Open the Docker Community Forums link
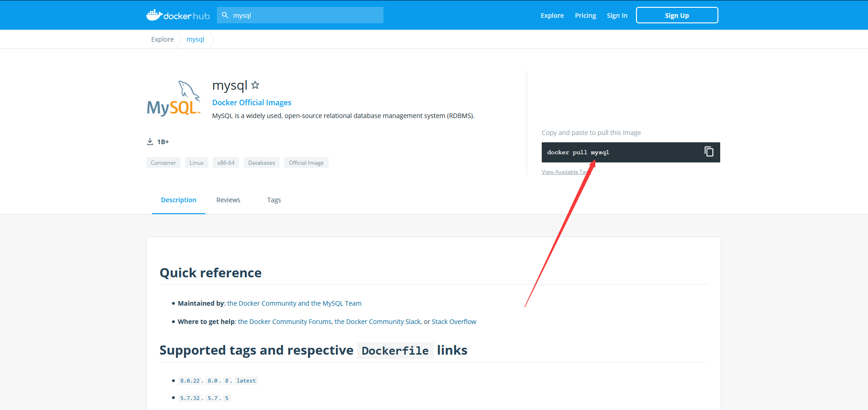Image resolution: width=868 pixels, height=410 pixels. 285,322
